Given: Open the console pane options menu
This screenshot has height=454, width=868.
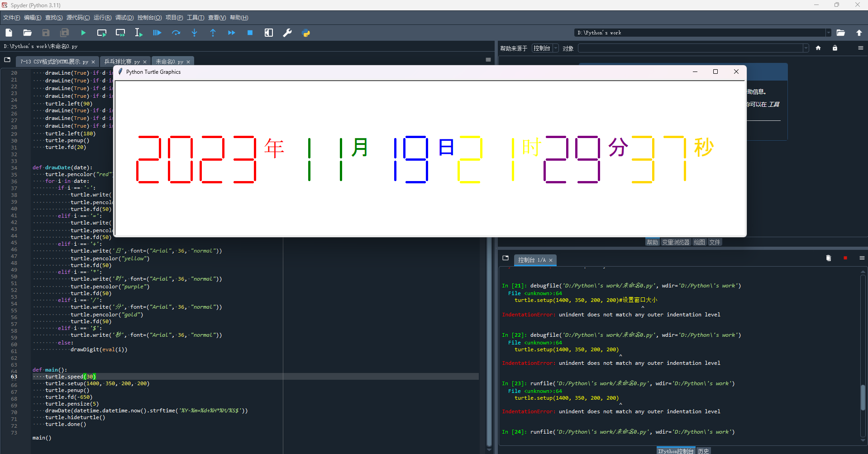Looking at the screenshot, I should 862,258.
